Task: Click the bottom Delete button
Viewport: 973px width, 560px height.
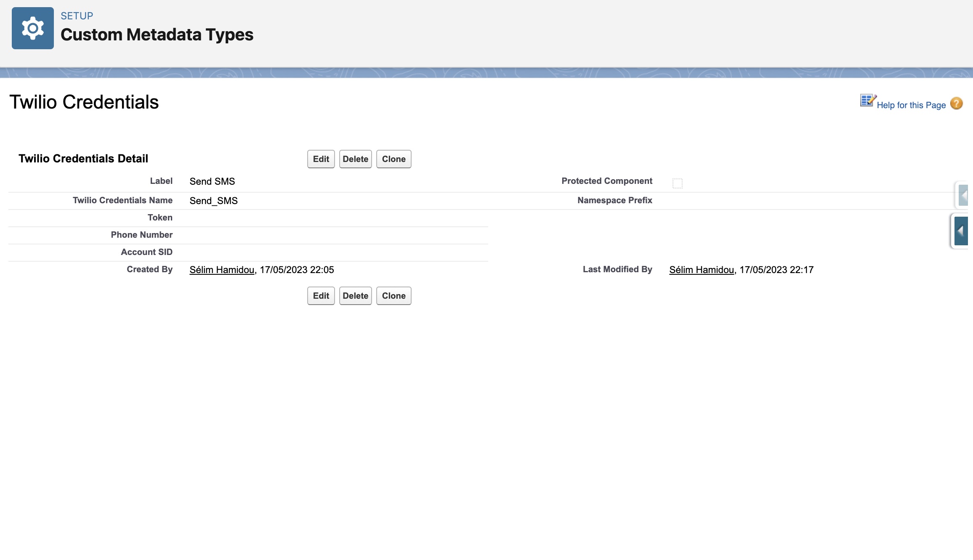Action: [x=356, y=296]
